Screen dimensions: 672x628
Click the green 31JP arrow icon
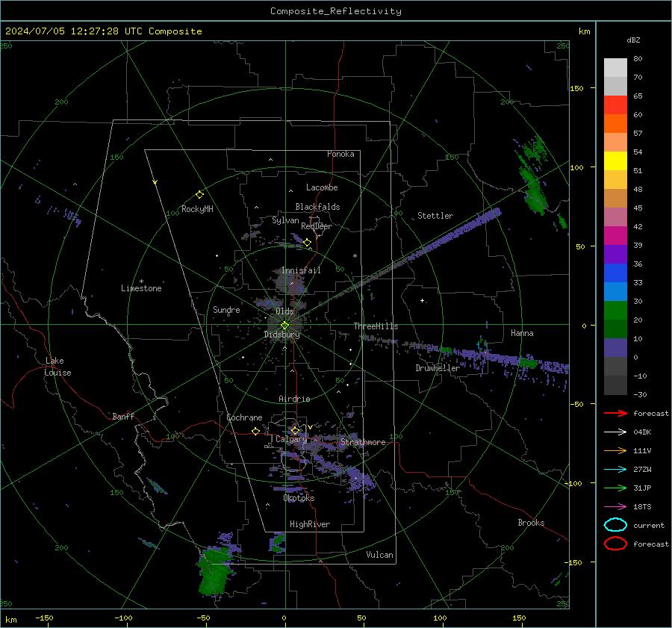615,488
